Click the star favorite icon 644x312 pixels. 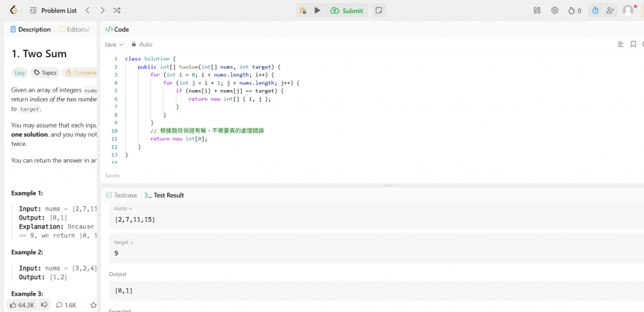[93, 305]
